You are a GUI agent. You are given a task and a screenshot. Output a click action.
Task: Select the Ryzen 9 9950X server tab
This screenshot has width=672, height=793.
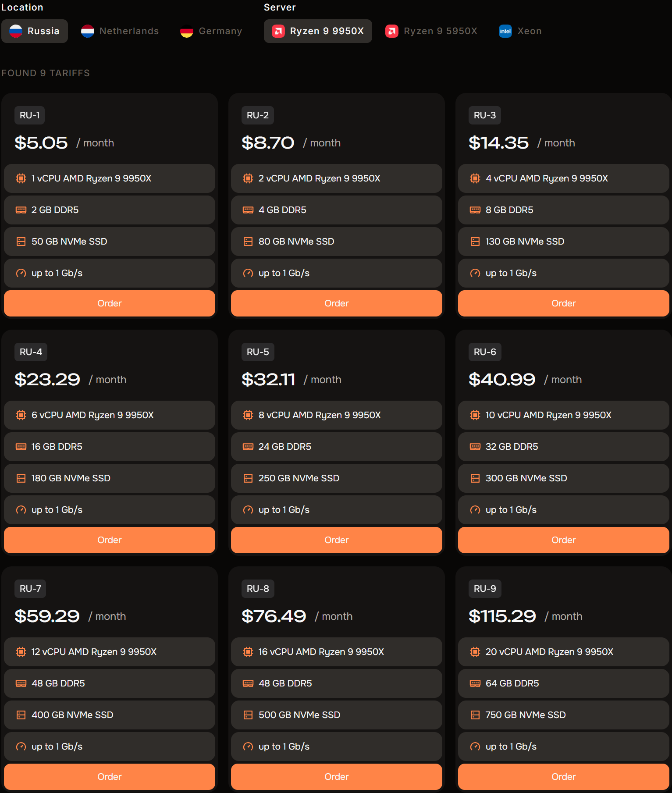[318, 31]
